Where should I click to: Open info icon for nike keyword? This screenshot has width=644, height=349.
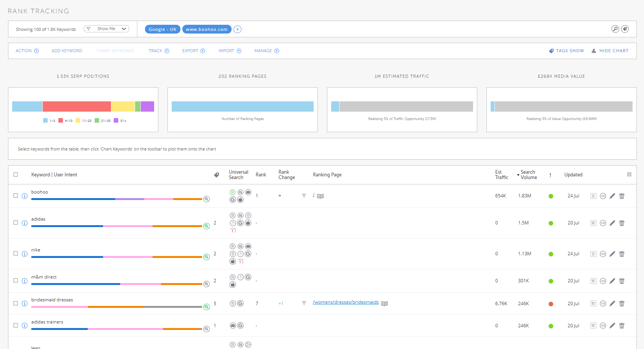pos(24,254)
